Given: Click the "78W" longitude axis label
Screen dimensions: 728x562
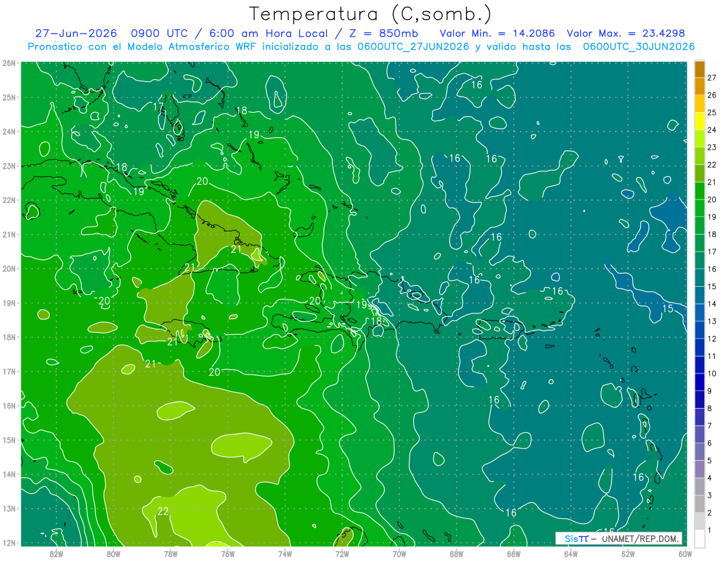Looking at the screenshot, I should point(170,554).
